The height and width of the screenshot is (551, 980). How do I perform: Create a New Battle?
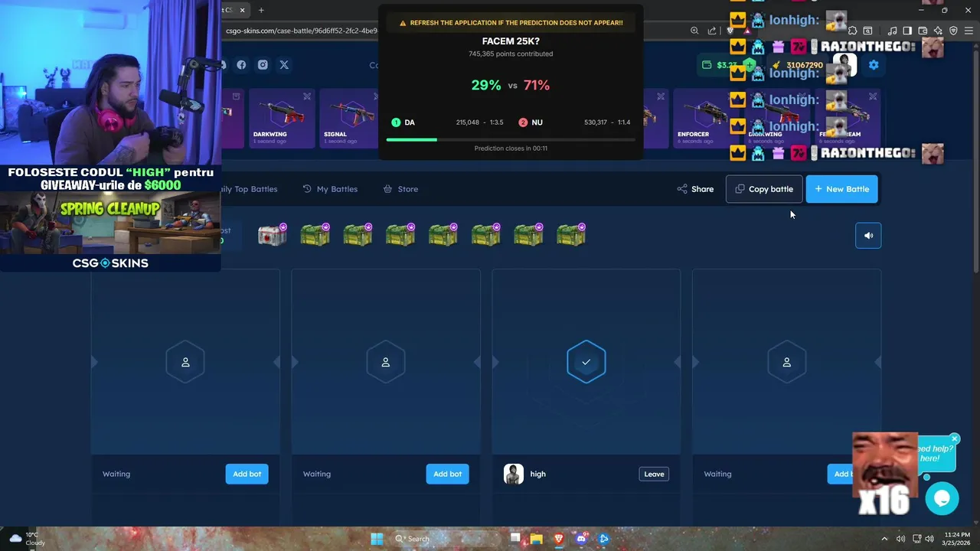click(x=842, y=189)
